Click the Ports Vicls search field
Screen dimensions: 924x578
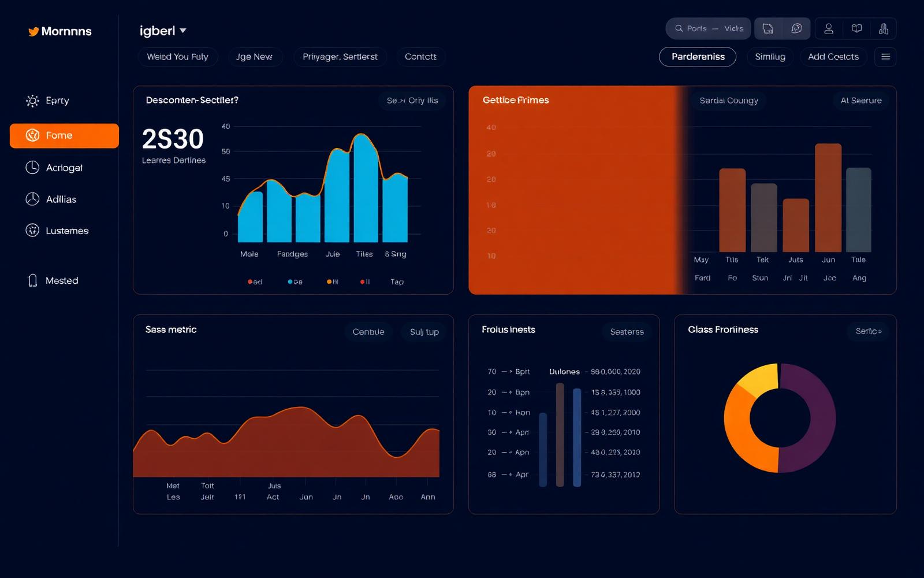[x=708, y=28]
